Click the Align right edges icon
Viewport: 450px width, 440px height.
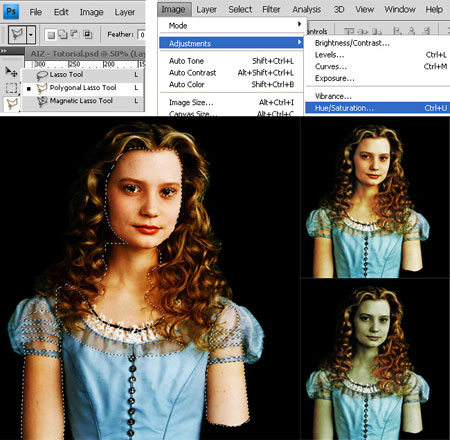tap(426, 31)
